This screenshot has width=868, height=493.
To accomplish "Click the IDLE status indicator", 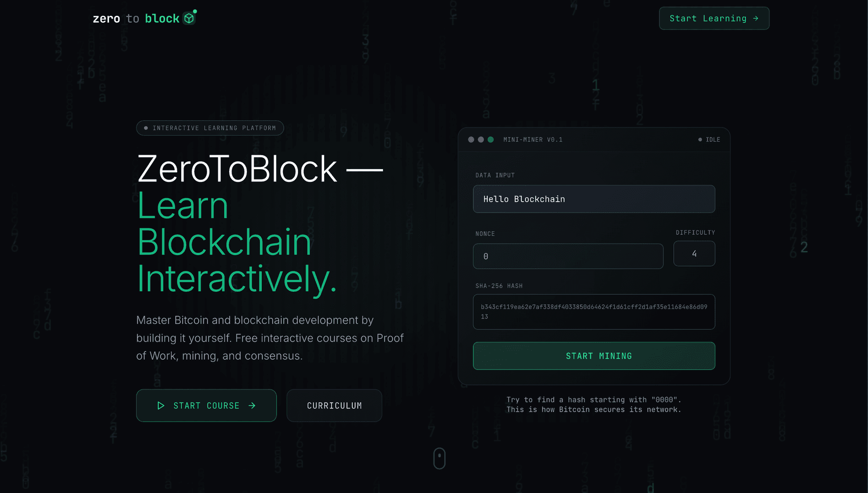I will click(x=709, y=140).
